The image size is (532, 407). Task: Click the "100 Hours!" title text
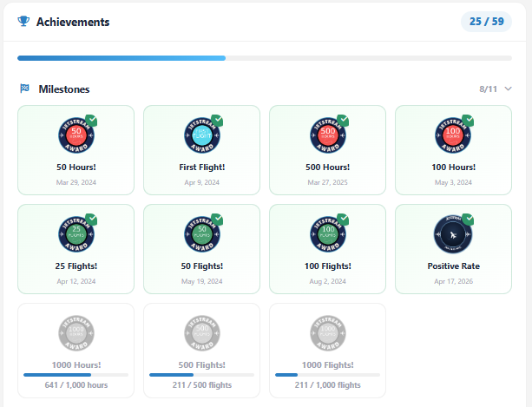(454, 167)
